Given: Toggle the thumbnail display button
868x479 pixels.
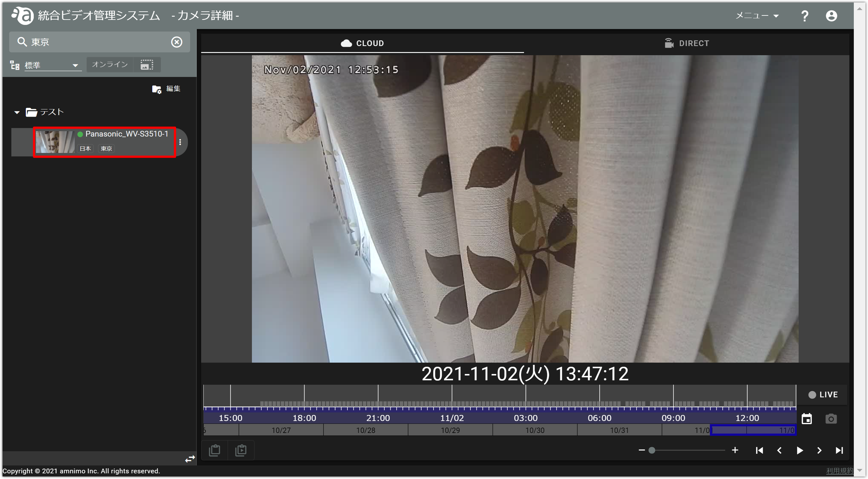Looking at the screenshot, I should [x=147, y=64].
